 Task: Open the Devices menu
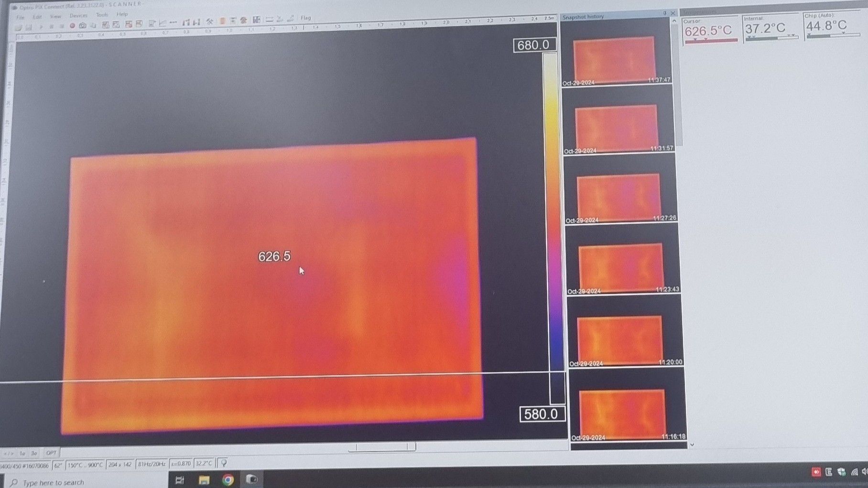click(x=78, y=16)
